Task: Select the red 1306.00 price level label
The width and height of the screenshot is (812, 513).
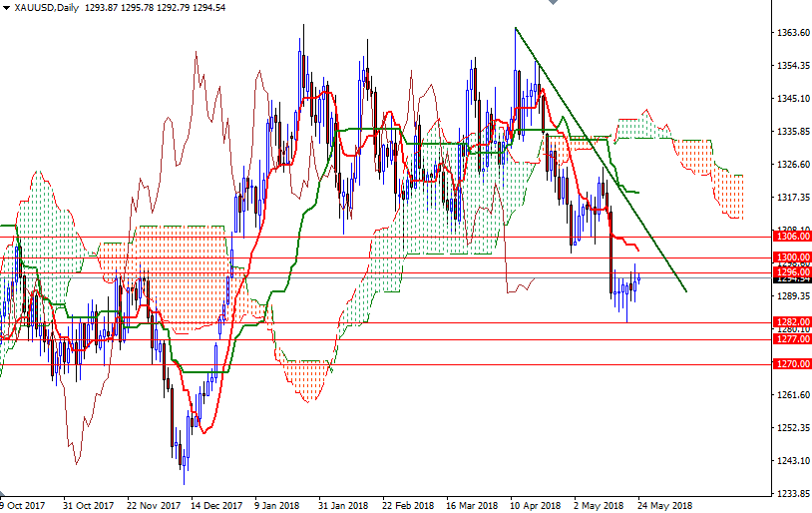Action: (x=790, y=237)
